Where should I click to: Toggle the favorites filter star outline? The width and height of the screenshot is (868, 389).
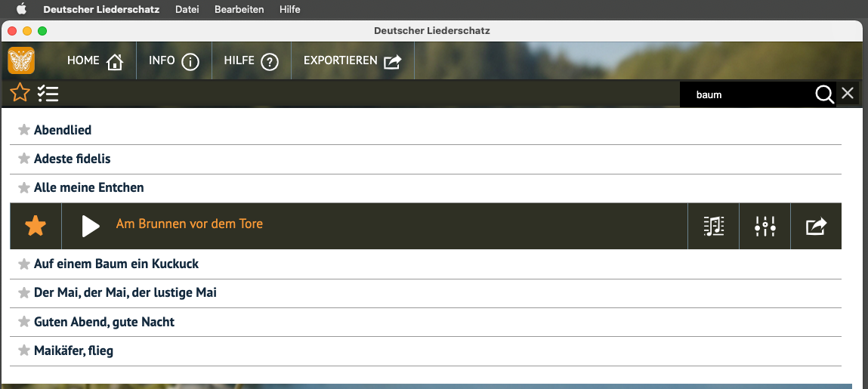click(x=20, y=92)
